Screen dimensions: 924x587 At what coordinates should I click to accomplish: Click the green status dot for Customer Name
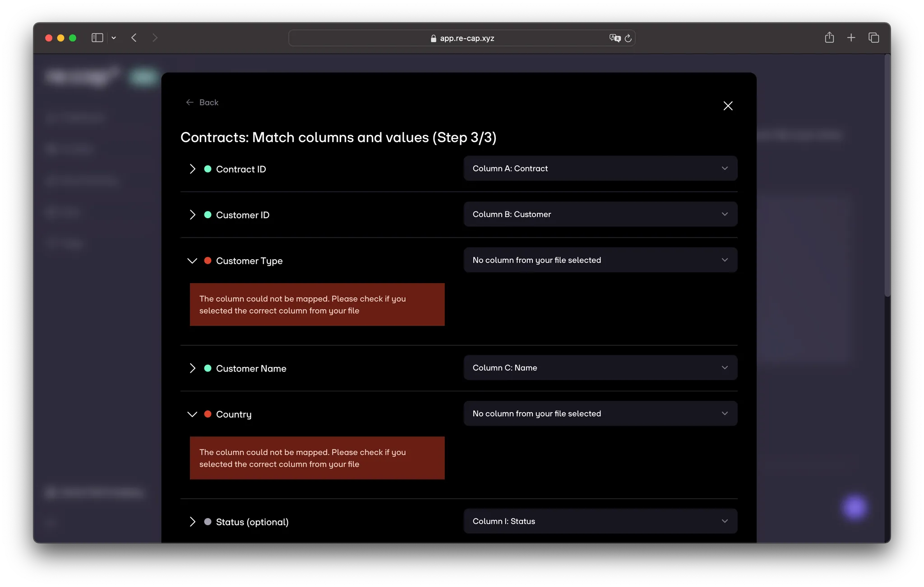pyautogui.click(x=208, y=368)
